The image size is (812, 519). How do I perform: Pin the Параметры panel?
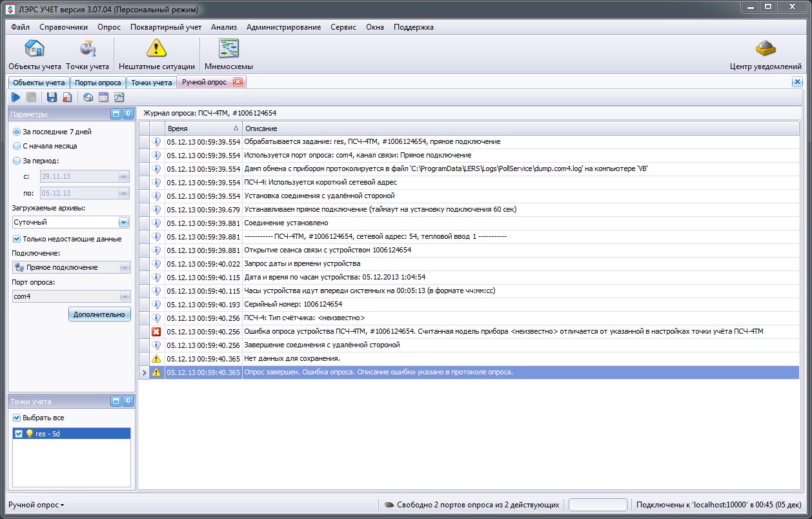click(x=128, y=114)
